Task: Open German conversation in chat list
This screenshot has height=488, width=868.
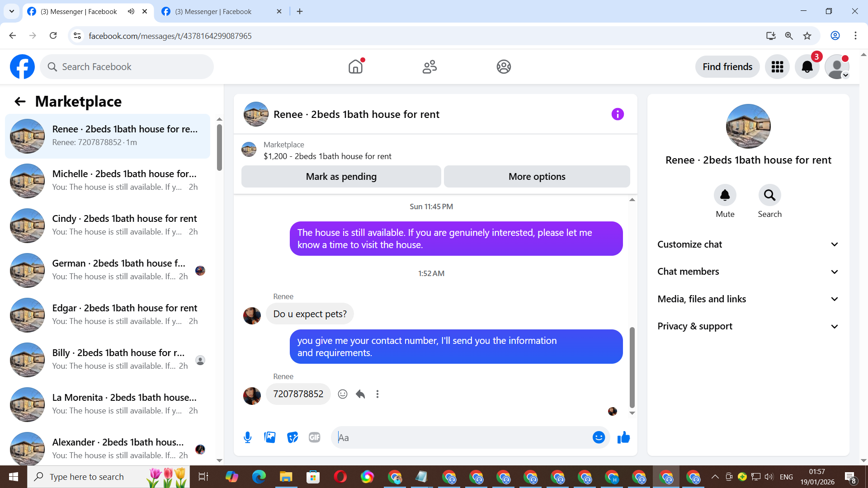Action: pyautogui.click(x=108, y=270)
